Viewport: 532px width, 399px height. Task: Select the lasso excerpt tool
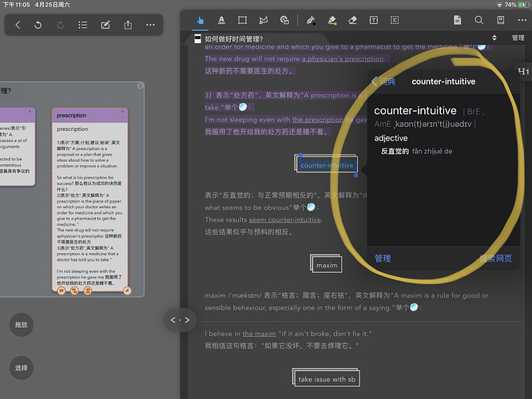pos(264,20)
